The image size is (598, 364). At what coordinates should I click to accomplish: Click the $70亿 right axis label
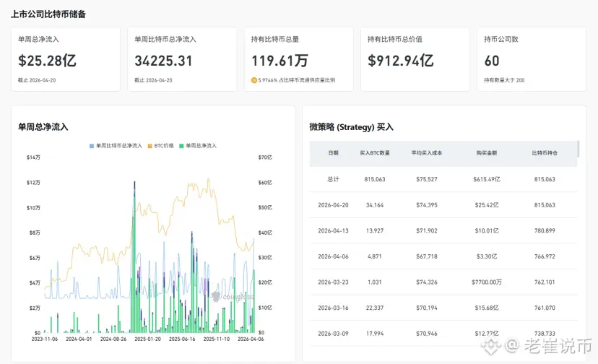pos(265,157)
